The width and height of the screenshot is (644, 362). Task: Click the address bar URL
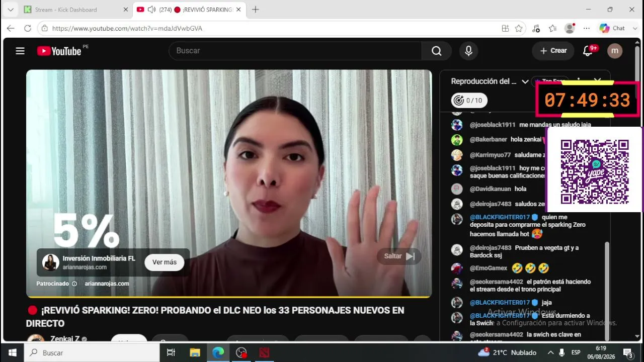tap(127, 29)
